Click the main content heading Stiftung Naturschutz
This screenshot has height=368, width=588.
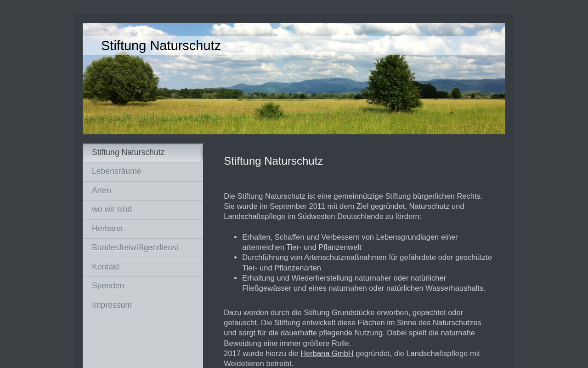tap(273, 161)
